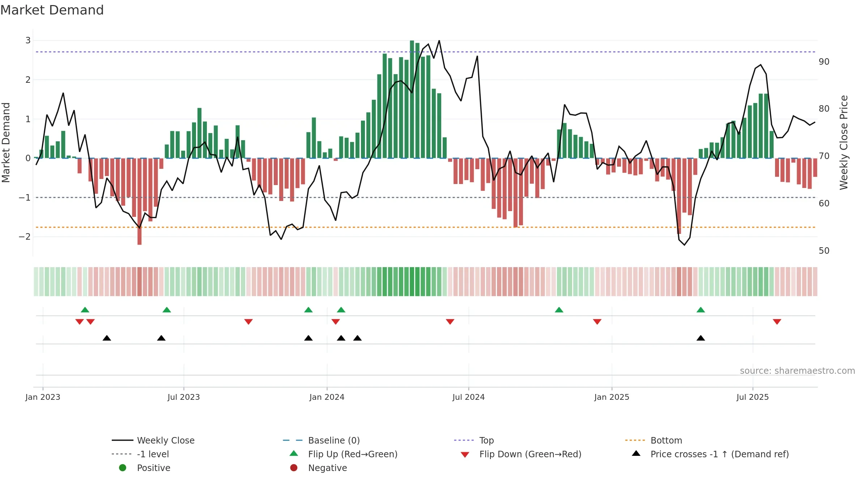The height and width of the screenshot is (488, 868).
Task: Click the red Flip Down triangle in autumn 2023
Action: [248, 322]
